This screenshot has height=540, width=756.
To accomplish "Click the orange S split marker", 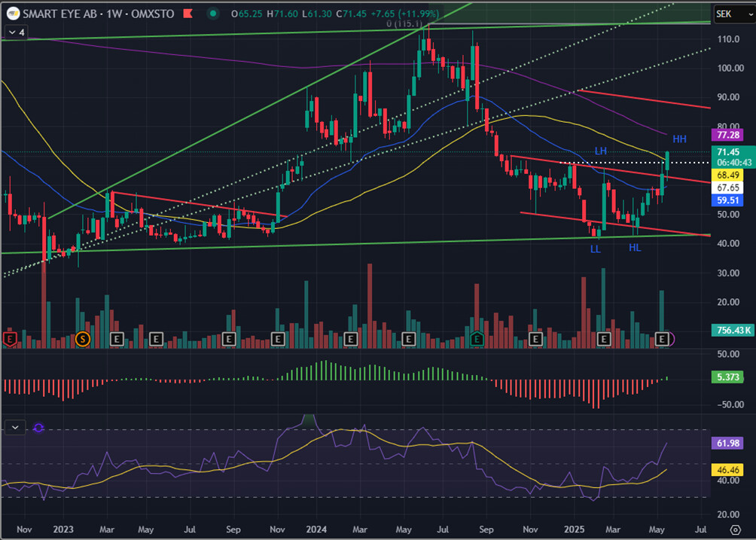I will pyautogui.click(x=82, y=340).
